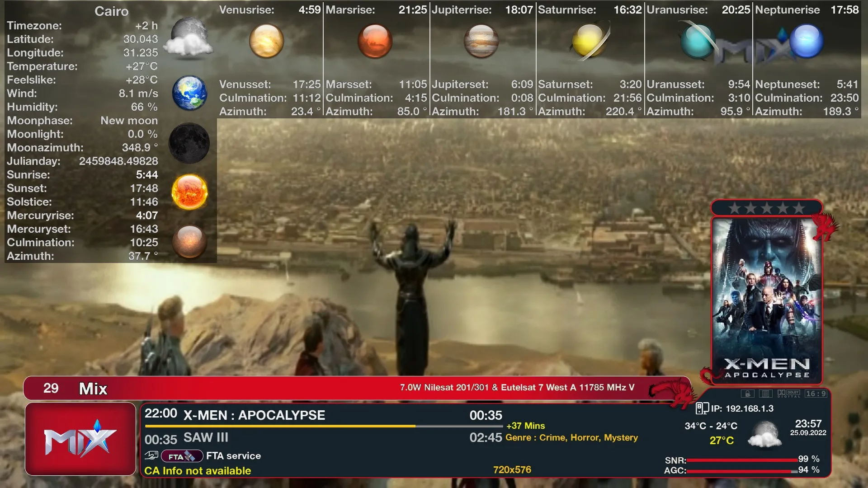Image resolution: width=868 pixels, height=488 pixels.
Task: Click the 34°C - 24°C temperature range
Action: point(711,426)
